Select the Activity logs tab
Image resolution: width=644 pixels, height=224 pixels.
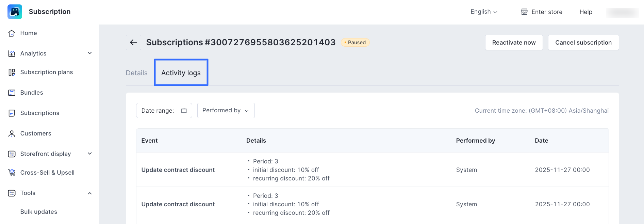(181, 73)
